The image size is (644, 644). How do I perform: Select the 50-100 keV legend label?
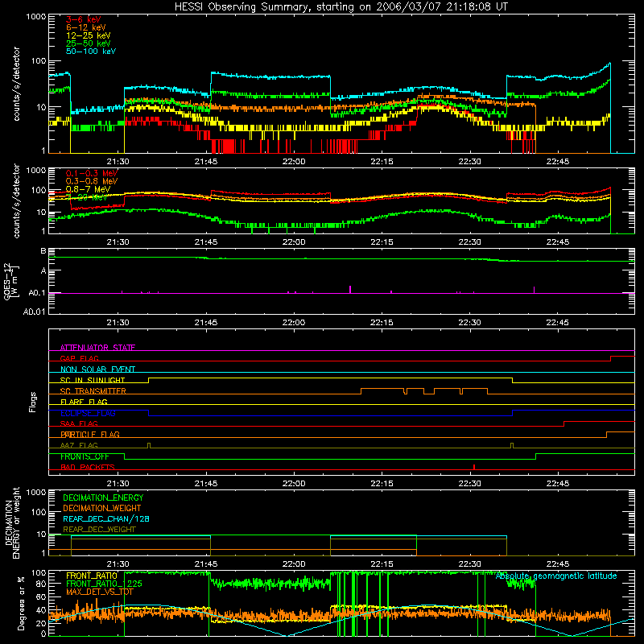click(x=91, y=52)
